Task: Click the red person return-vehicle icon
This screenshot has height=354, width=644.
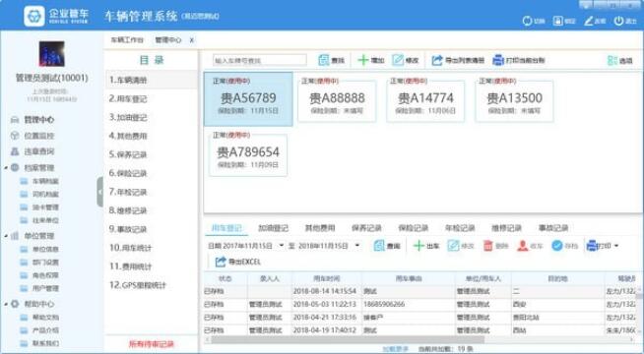Action: (523, 246)
